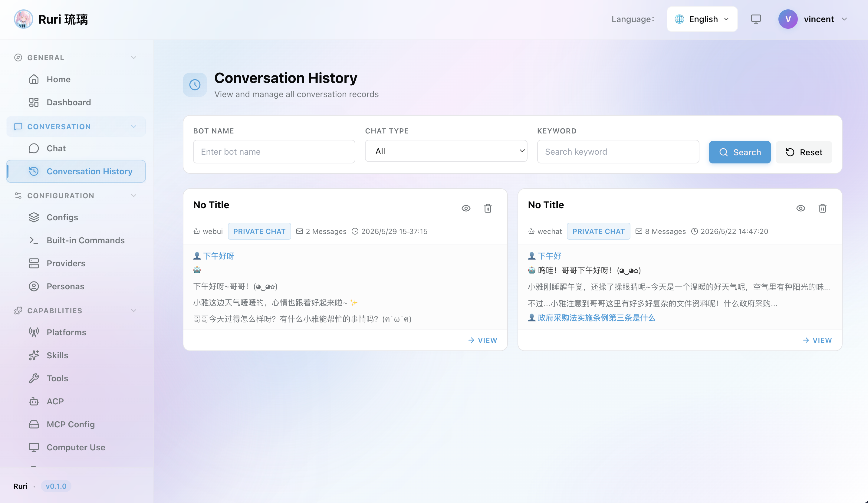This screenshot has height=503, width=868.
Task: Click message 政府采购法实施条例第三条是什么
Action: point(596,317)
